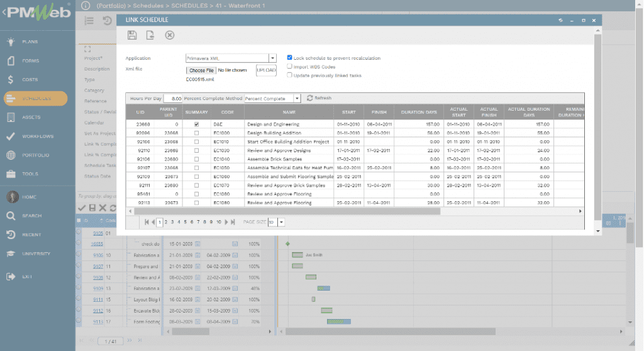
Task: Click the Workflows checkmark icon in sidebar
Action: pyautogui.click(x=11, y=136)
